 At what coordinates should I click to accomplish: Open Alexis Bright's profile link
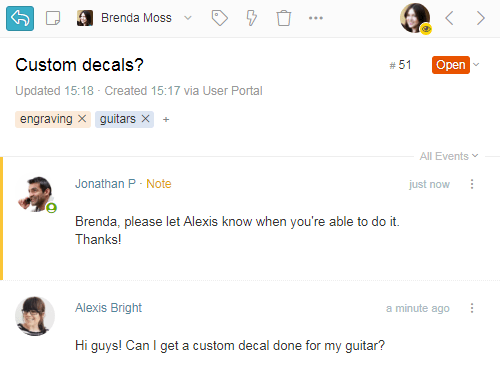click(x=108, y=308)
